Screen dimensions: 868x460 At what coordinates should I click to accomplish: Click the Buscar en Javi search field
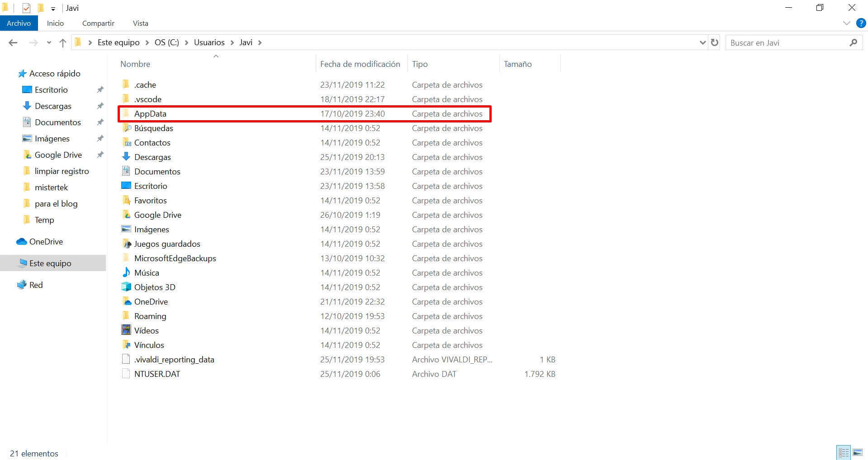pyautogui.click(x=786, y=42)
